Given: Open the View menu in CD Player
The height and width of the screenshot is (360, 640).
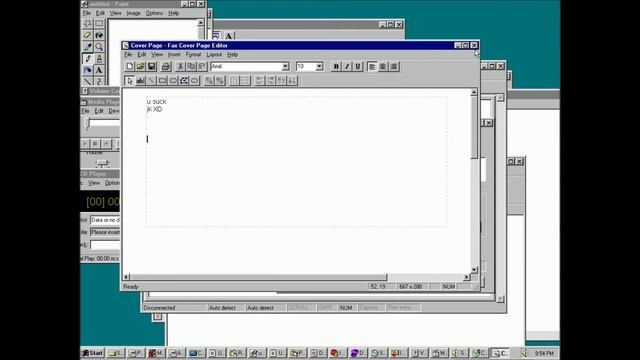Looking at the screenshot, I should click(94, 183).
